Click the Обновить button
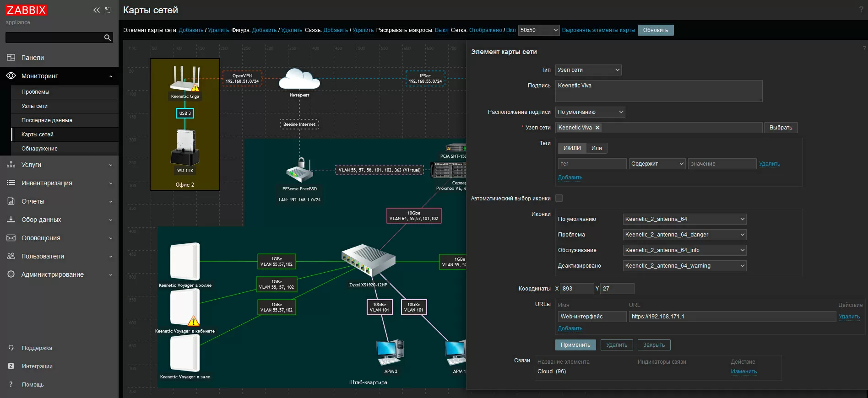Viewport: 868px width, 398px height. click(656, 30)
